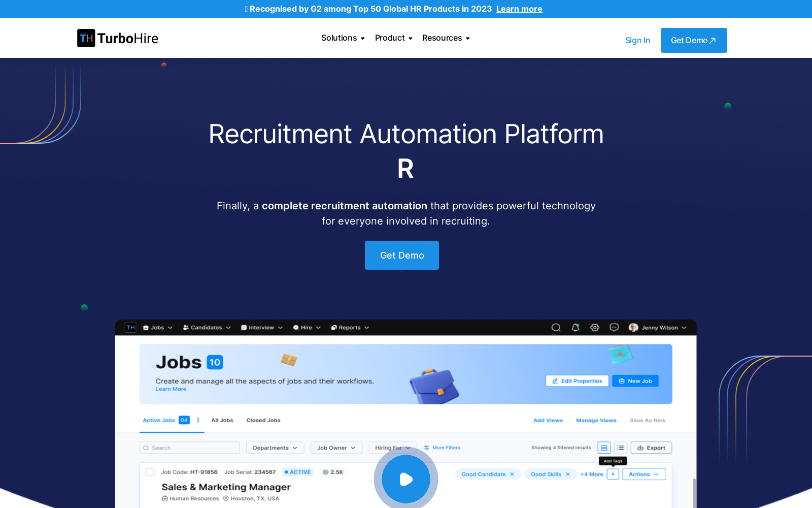
Task: Focus the jobs Search field
Action: tap(190, 448)
